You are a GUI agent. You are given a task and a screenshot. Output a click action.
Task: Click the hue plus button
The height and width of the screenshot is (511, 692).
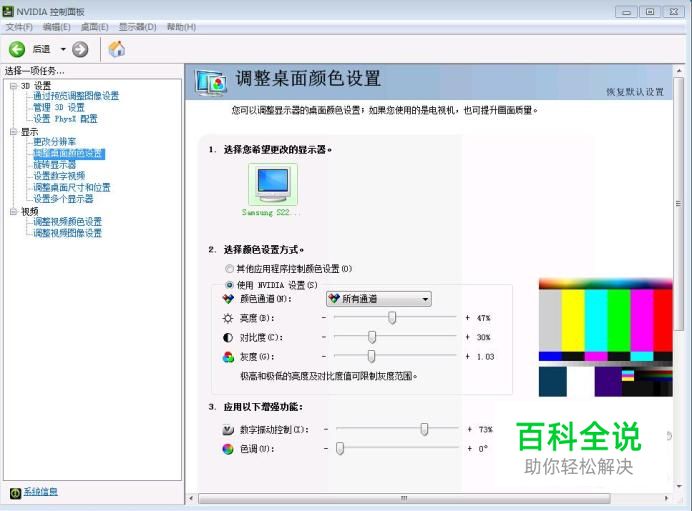(470, 449)
